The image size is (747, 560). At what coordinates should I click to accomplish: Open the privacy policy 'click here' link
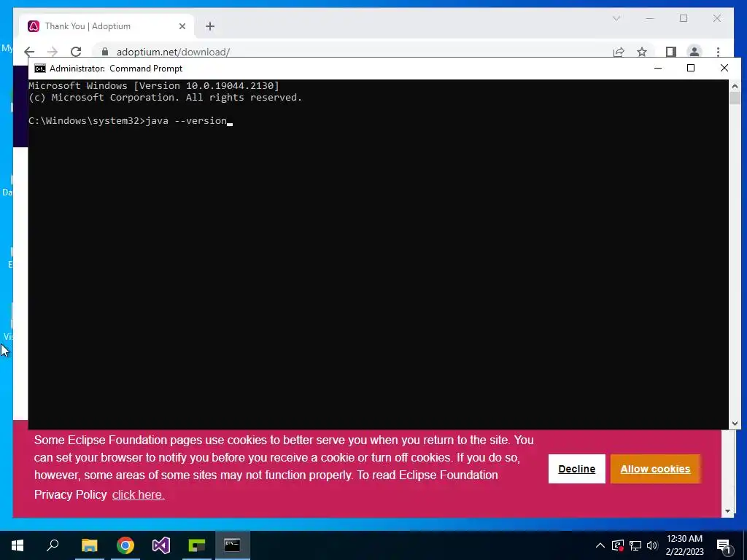tap(138, 495)
